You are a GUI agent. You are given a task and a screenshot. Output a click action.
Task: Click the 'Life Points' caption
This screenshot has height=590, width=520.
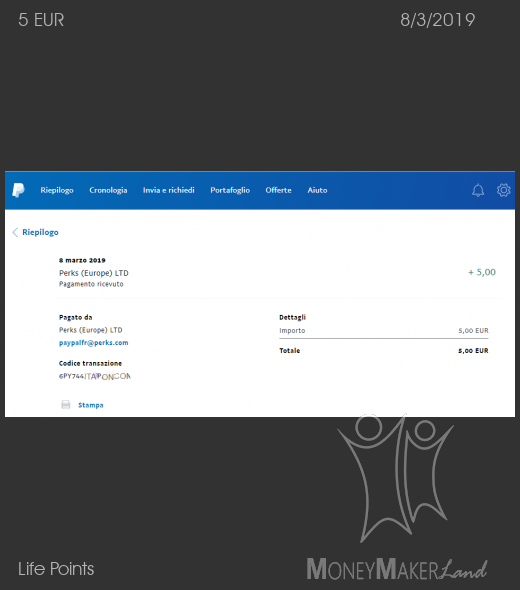click(56, 569)
